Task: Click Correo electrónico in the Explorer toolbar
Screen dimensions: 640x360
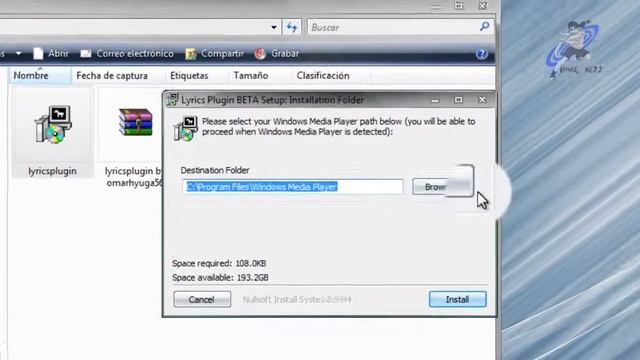Action: (x=127, y=53)
